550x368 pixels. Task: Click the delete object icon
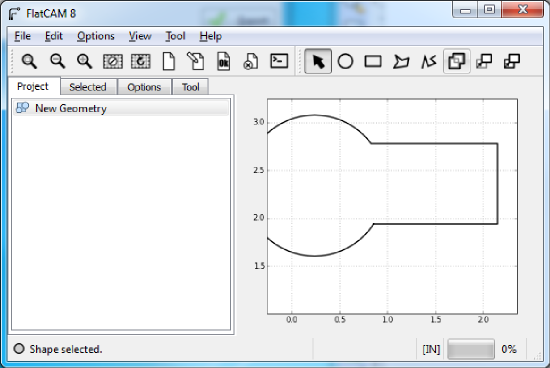(x=251, y=61)
